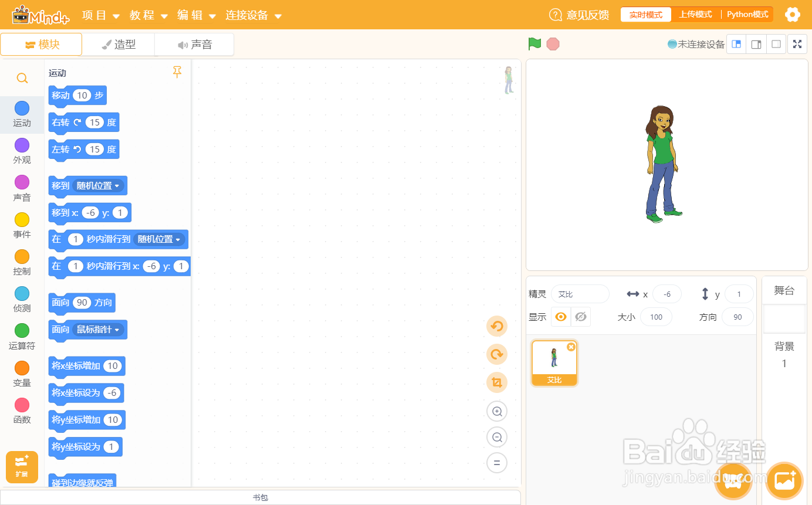Screen dimensions: 812x505
Task: Delete the 艾比 sprite with x icon
Action: 571,347
